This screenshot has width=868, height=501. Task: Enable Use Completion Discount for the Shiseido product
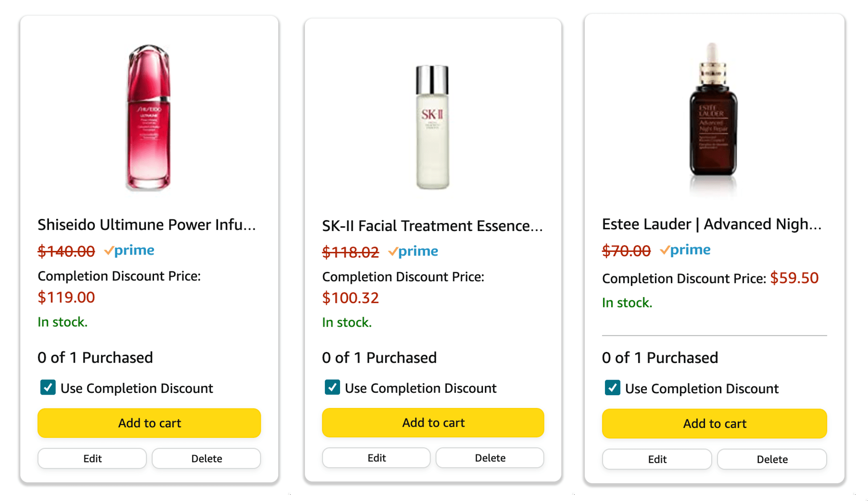pyautogui.click(x=48, y=388)
